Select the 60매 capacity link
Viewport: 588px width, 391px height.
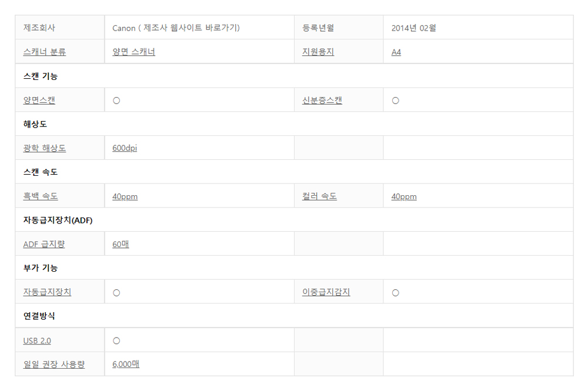pyautogui.click(x=121, y=244)
